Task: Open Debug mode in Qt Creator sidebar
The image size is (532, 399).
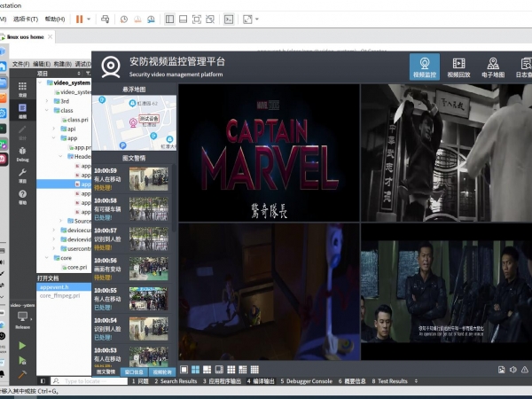Action: [22, 153]
